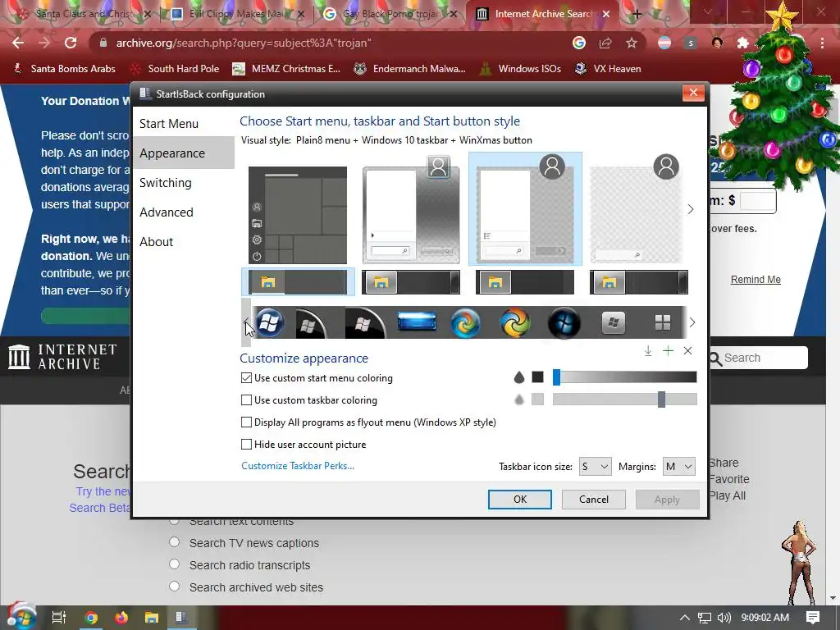Image resolution: width=840 pixels, height=630 pixels.
Task: Check Display All programs as flyout menu
Action: [x=246, y=422]
